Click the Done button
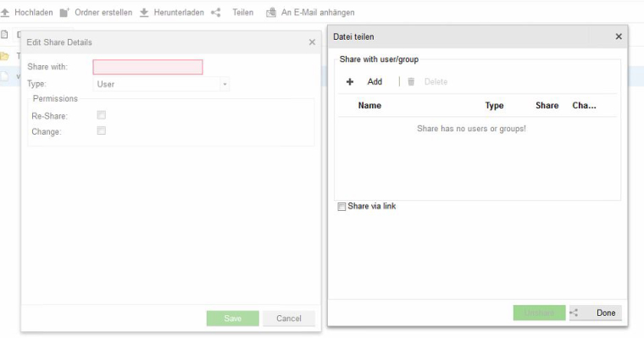 (x=596, y=313)
